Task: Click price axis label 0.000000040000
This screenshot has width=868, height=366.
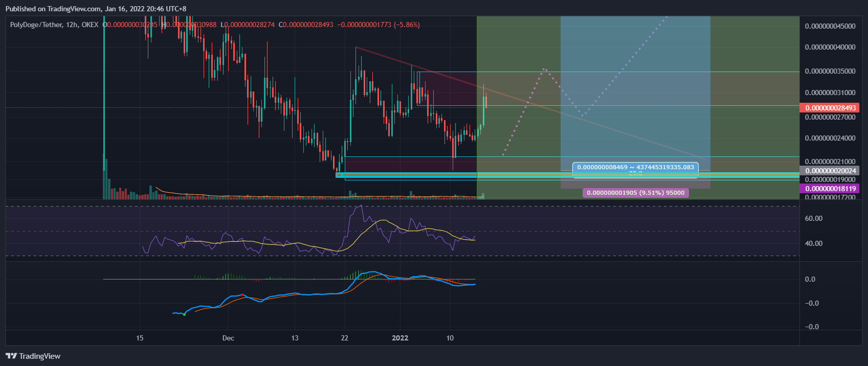Action: tap(830, 47)
